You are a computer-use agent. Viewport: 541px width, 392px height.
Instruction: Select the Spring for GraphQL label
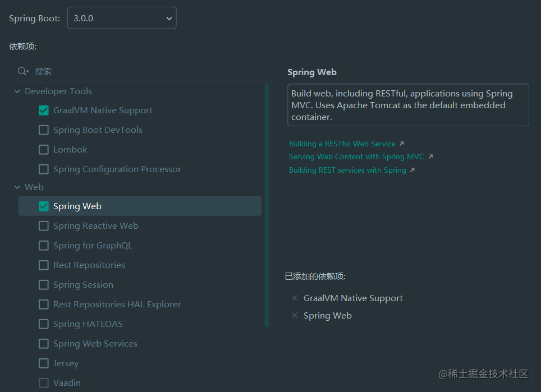click(93, 246)
